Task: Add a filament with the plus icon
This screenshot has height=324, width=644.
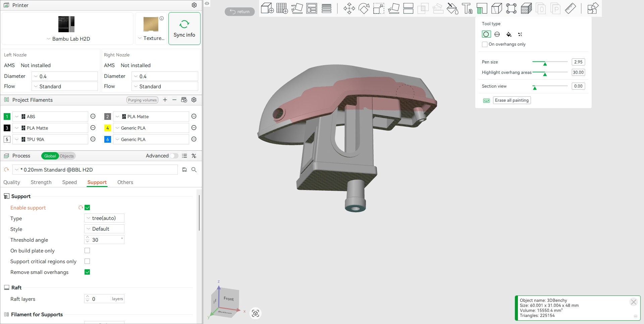Action: coord(165,100)
